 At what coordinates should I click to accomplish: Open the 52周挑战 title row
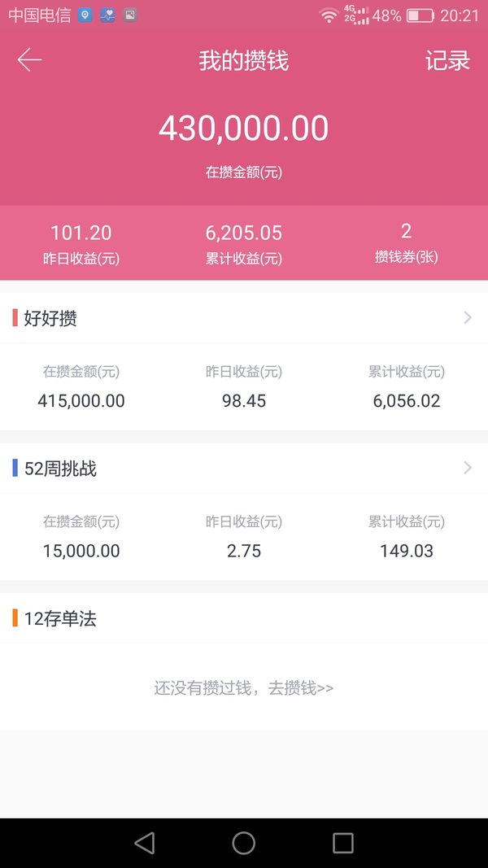[244, 468]
